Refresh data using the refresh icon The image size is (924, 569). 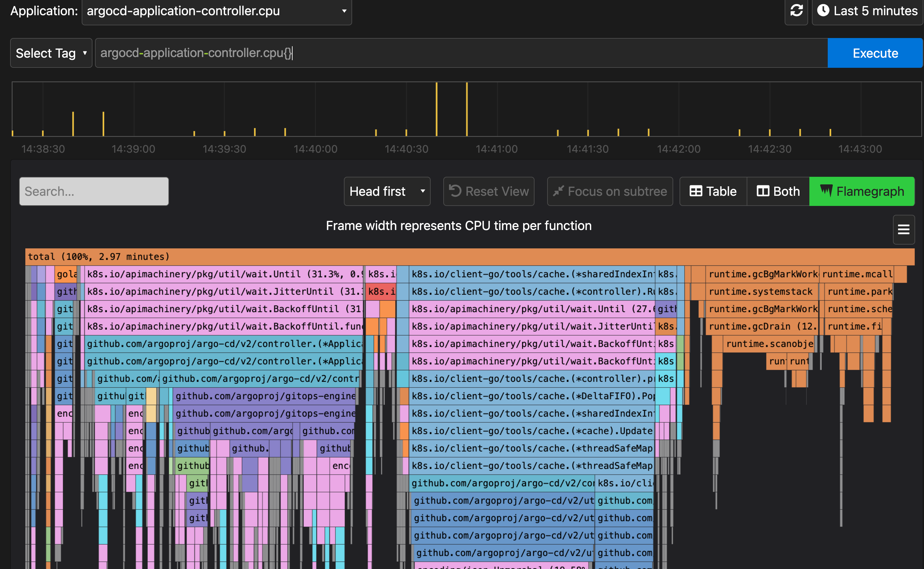click(x=796, y=11)
